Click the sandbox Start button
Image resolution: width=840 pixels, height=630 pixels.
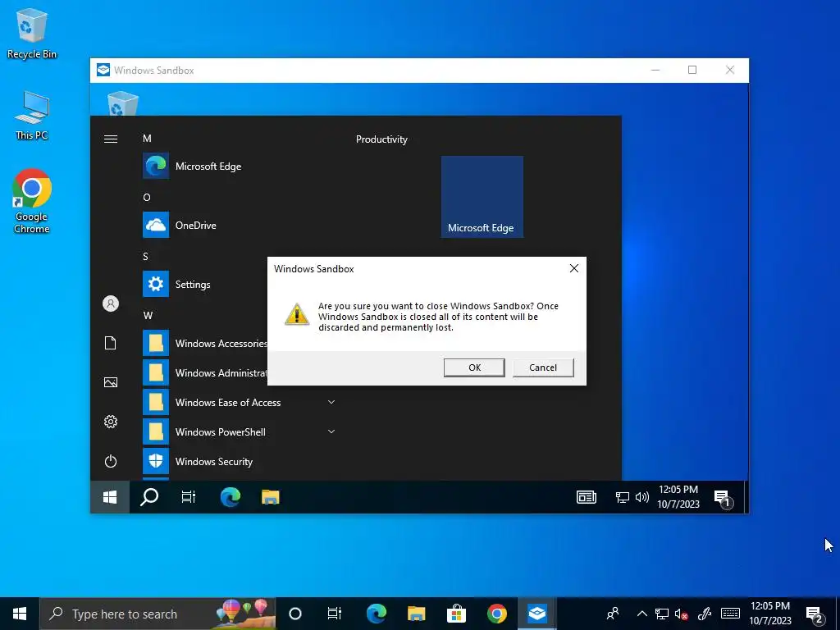(x=110, y=497)
